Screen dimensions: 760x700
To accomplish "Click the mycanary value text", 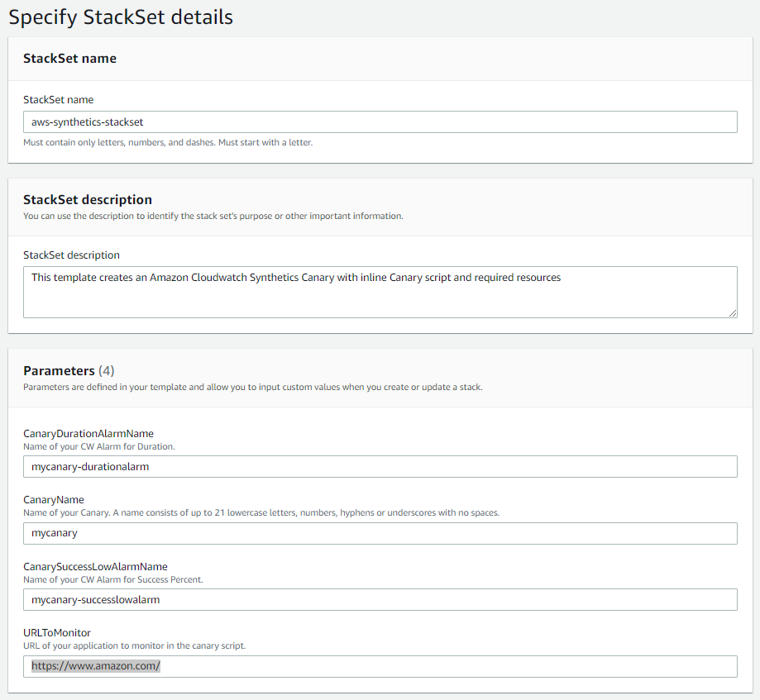I will pyautogui.click(x=53, y=533).
